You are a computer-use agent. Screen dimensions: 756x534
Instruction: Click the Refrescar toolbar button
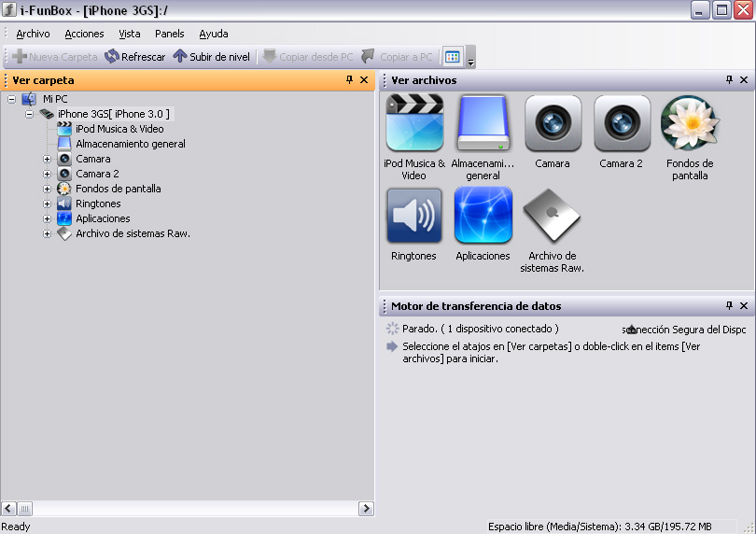[x=135, y=57]
